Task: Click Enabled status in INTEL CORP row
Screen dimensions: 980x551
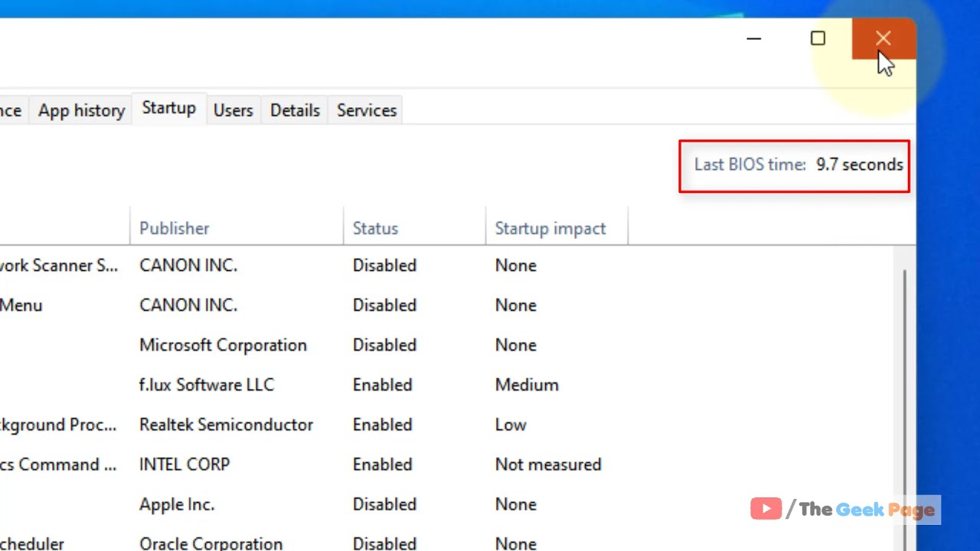Action: (x=382, y=465)
